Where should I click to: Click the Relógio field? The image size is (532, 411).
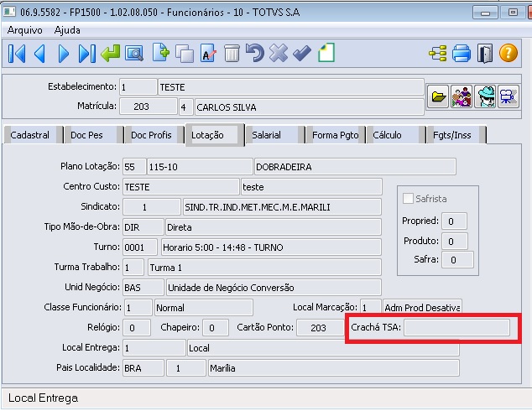pos(137,327)
